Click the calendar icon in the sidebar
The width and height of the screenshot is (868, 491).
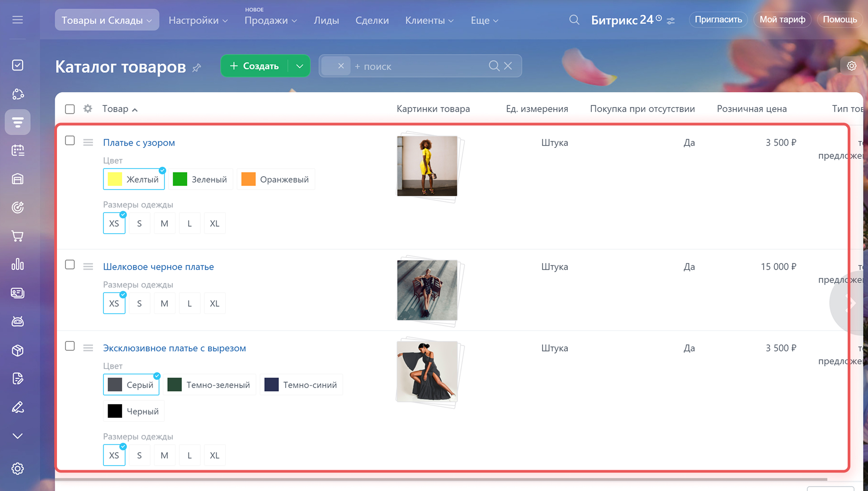click(18, 151)
